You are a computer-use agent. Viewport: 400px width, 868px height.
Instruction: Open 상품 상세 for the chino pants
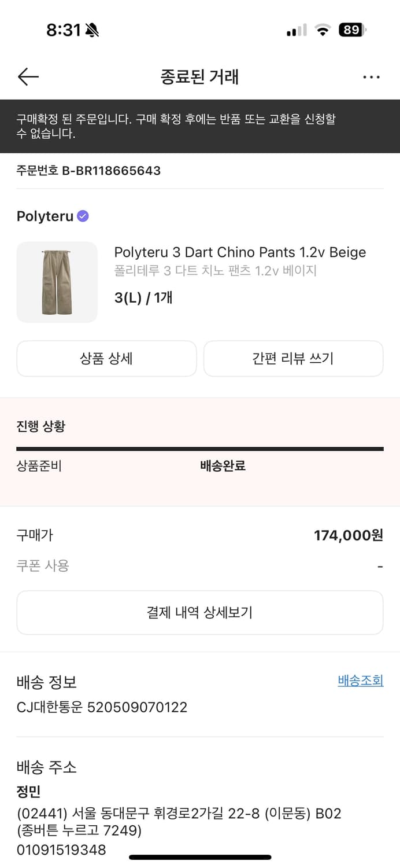coord(106,359)
